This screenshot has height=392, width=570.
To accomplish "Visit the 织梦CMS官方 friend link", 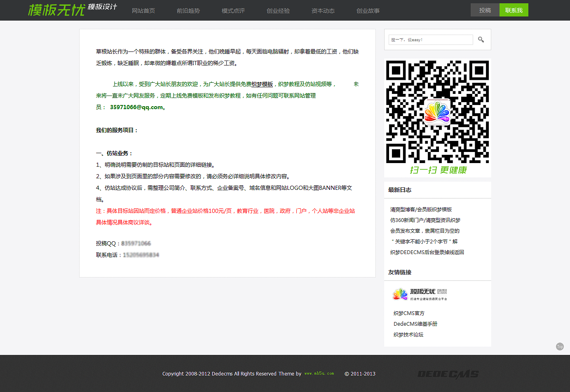I will 409,313.
